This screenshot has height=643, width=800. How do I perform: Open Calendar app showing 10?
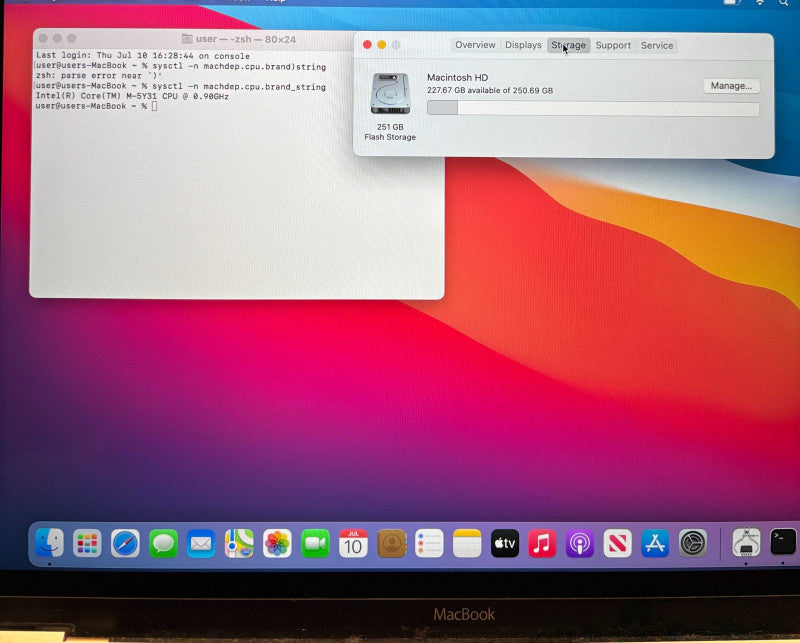pyautogui.click(x=353, y=543)
